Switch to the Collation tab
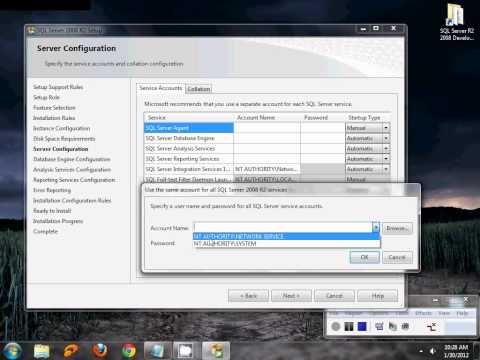This screenshot has height=360, width=480. pos(199,89)
